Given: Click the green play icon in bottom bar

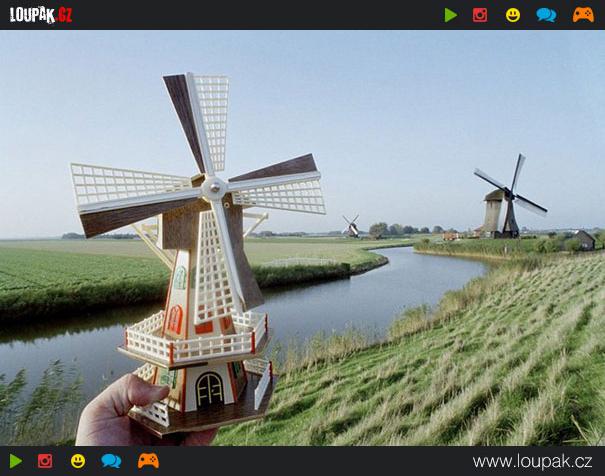Looking at the screenshot, I should pyautogui.click(x=16, y=461).
